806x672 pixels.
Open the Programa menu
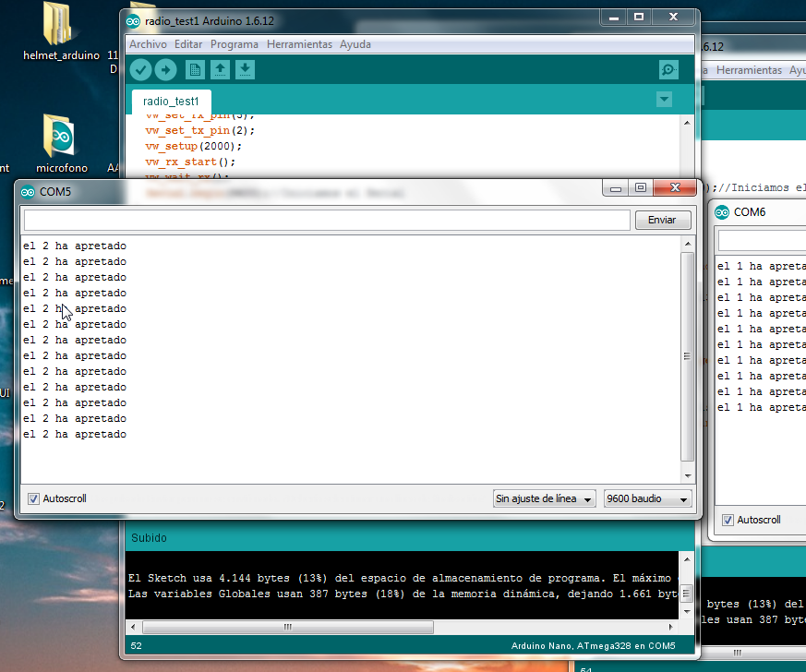click(235, 44)
